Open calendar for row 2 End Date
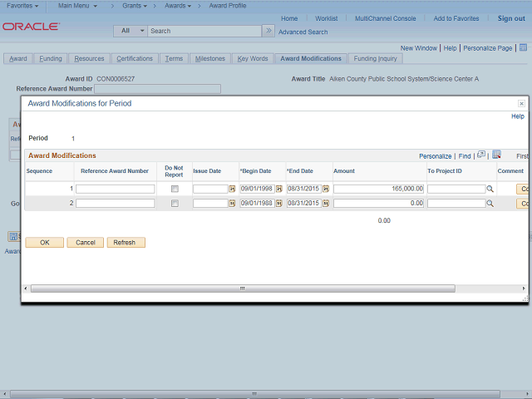The width and height of the screenshot is (532, 399). [326, 204]
